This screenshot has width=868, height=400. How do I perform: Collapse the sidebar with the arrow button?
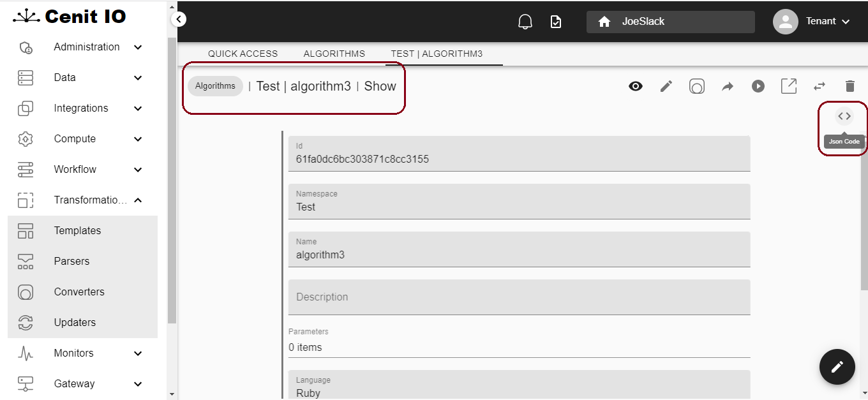(x=179, y=20)
